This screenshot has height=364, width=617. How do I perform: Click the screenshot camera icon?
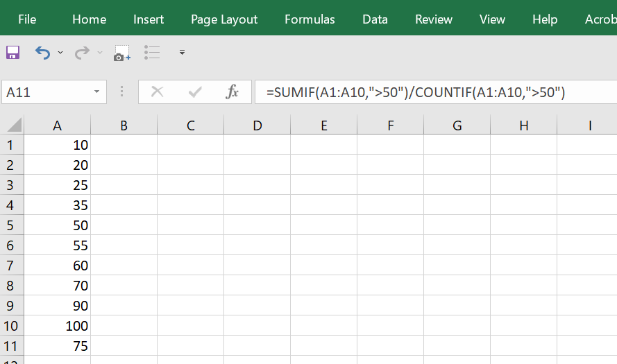(x=122, y=53)
